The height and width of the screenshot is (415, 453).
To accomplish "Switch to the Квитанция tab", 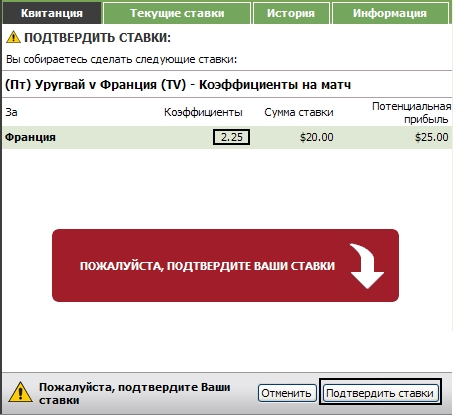I will [x=52, y=13].
